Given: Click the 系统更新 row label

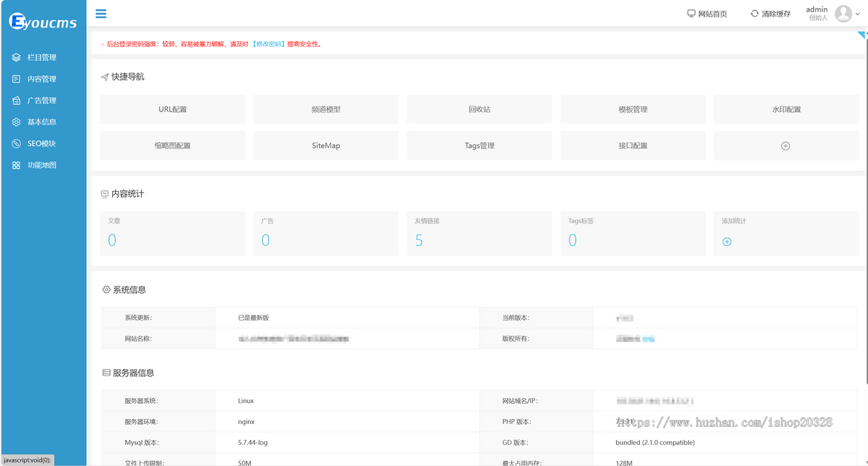Looking at the screenshot, I should pyautogui.click(x=138, y=318).
